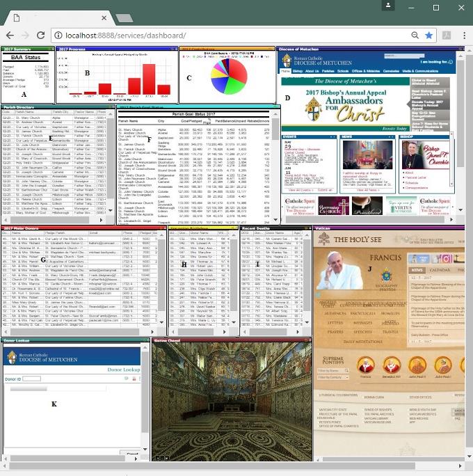Reload the dashboard page

pos(40,35)
